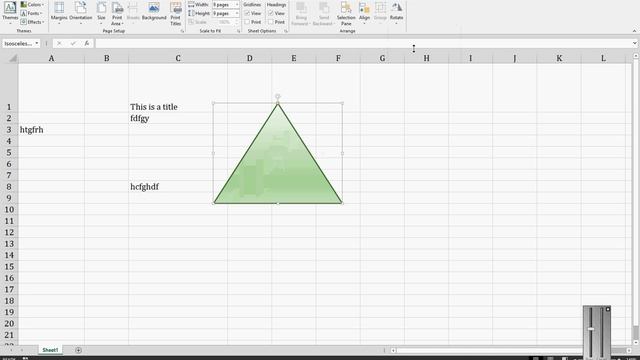Click into the formula bar
Image resolution: width=640 pixels, height=360 pixels.
tap(362, 43)
